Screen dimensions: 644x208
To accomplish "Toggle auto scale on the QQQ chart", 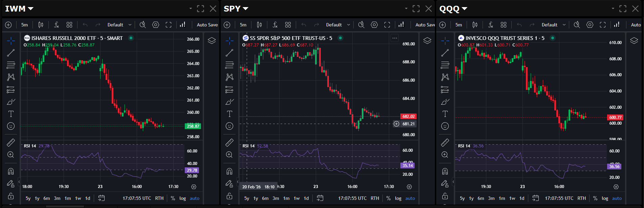I will pos(617,198).
